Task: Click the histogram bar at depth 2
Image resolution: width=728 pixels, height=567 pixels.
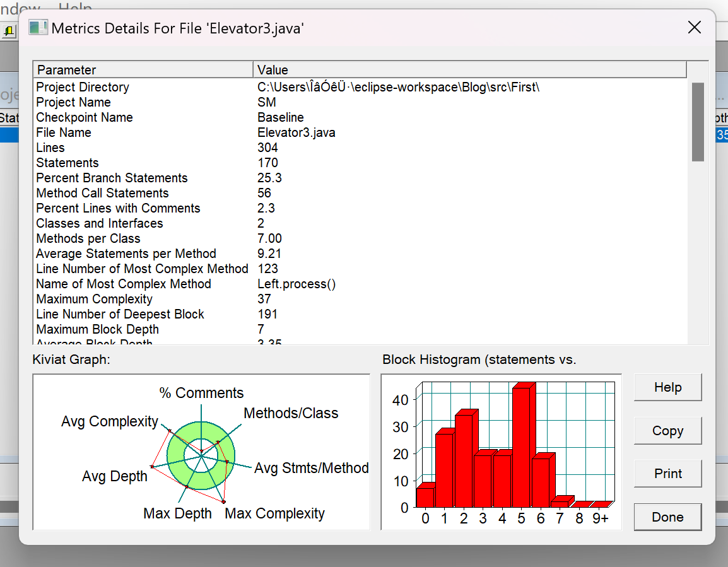Action: tap(466, 459)
